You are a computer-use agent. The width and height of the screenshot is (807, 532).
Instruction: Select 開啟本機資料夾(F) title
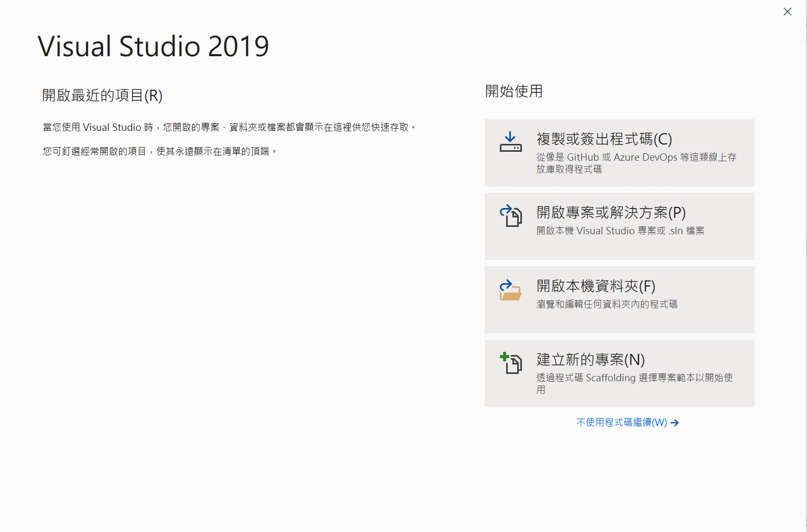point(595,286)
